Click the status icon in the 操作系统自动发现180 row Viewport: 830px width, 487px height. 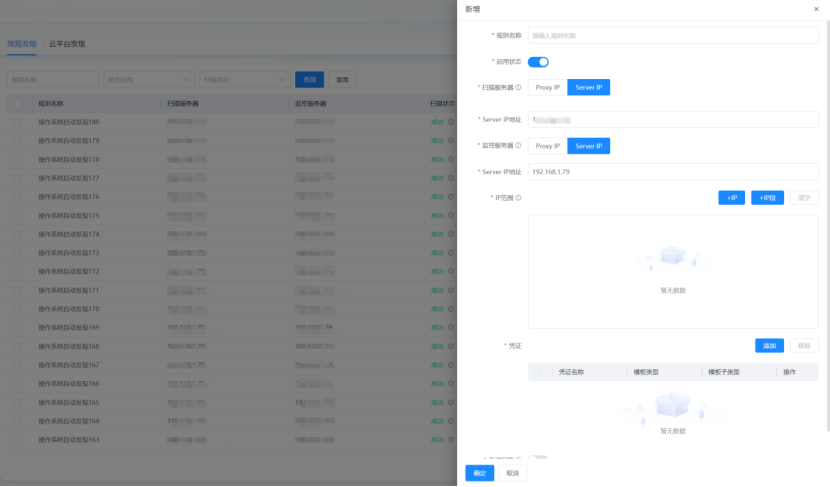click(452, 122)
